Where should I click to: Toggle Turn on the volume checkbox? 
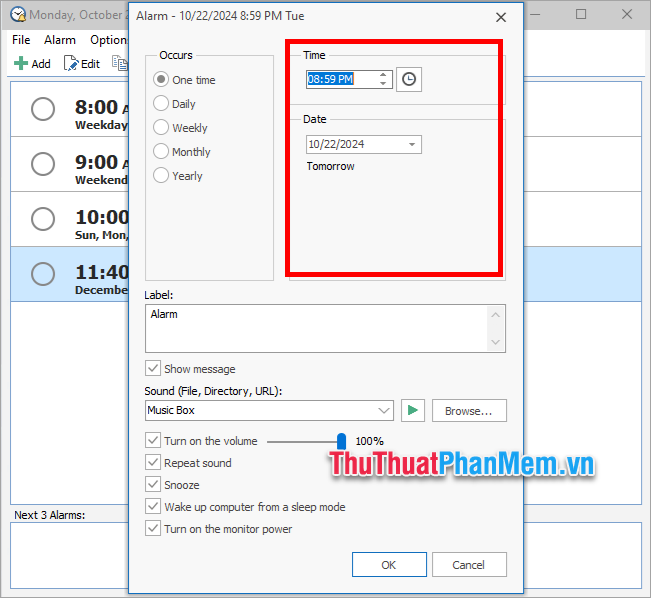point(153,440)
